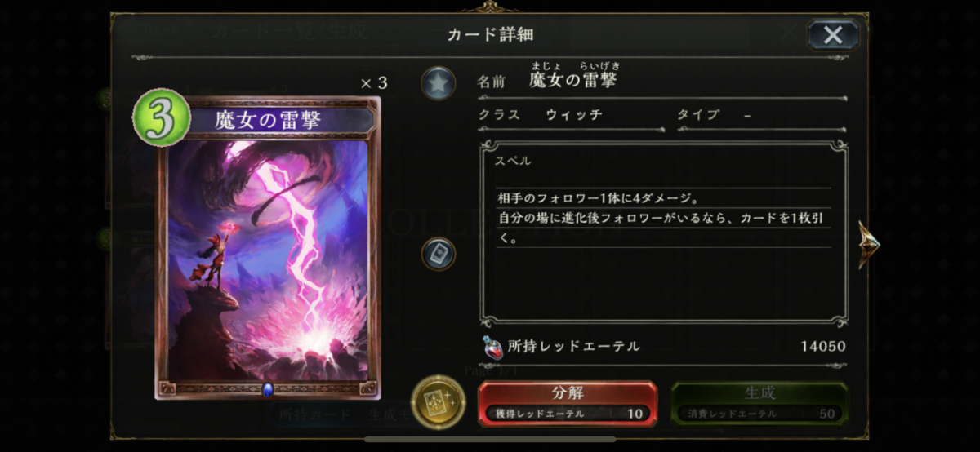Close the card details dialog
980x452 pixels.
click(833, 35)
